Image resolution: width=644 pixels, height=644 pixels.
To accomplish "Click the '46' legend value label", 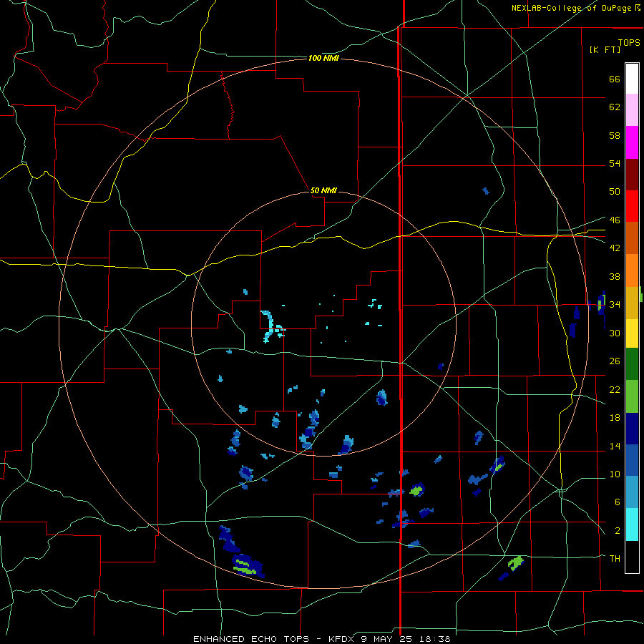I will (x=615, y=220).
